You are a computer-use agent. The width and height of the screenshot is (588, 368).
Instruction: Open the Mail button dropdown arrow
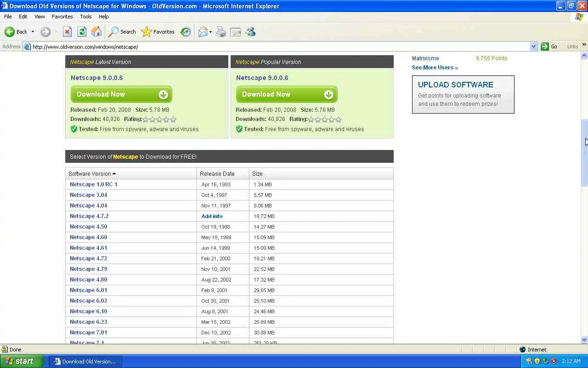(210, 32)
